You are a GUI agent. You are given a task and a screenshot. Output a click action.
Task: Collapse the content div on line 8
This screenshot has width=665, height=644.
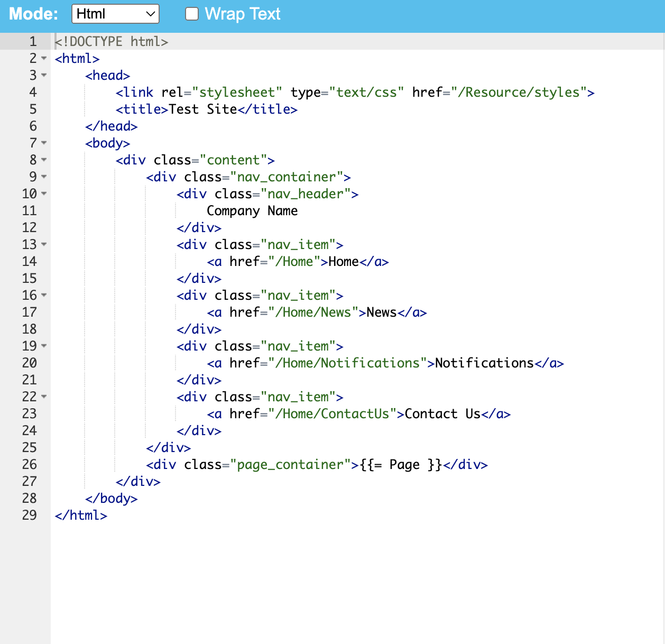pyautogui.click(x=44, y=160)
